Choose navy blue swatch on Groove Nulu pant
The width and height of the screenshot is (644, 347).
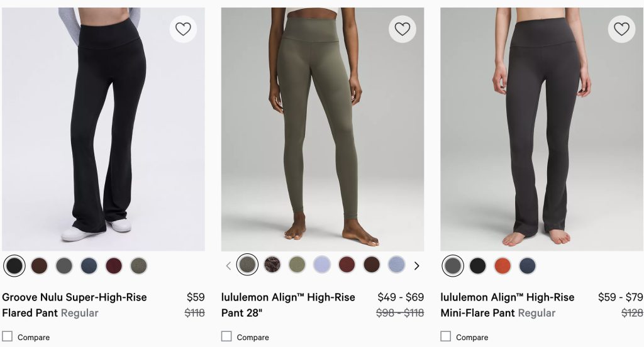[89, 266]
